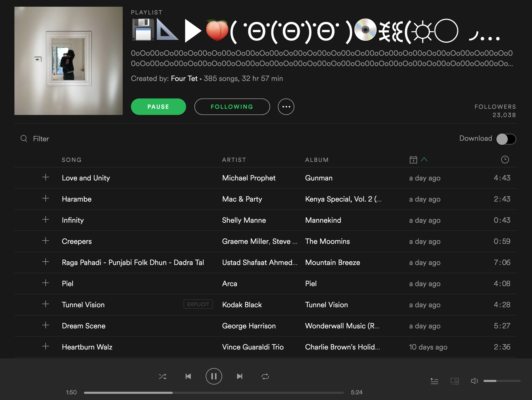This screenshot has width=532, height=400.
Task: Open the Mannekind album
Action: [x=323, y=220]
